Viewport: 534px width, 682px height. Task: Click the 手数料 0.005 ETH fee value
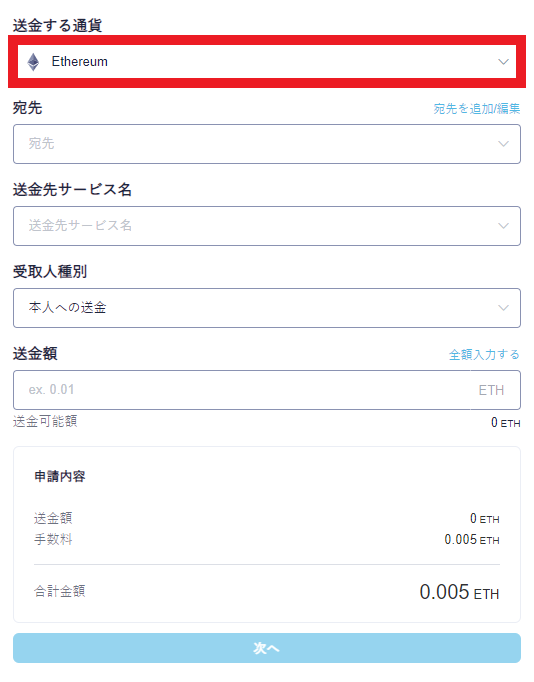pos(472,540)
